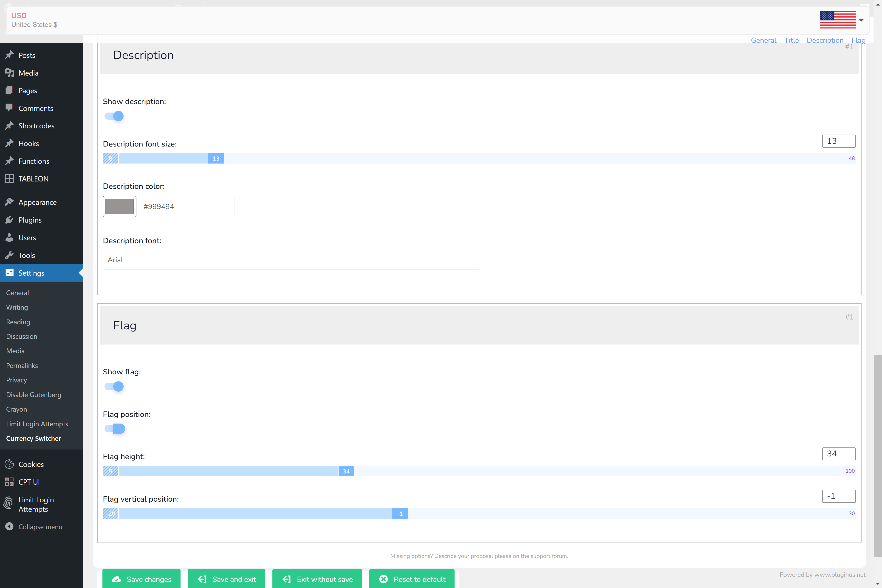The height and width of the screenshot is (588, 882).
Task: Jump to General section tab
Action: pos(763,40)
